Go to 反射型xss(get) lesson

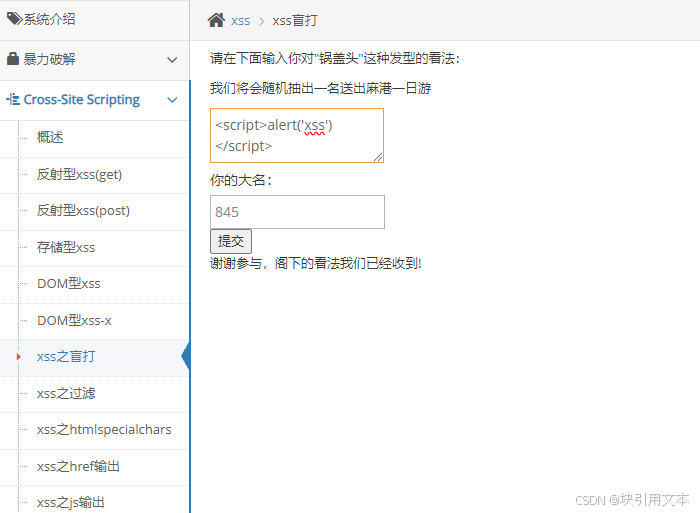coord(79,174)
